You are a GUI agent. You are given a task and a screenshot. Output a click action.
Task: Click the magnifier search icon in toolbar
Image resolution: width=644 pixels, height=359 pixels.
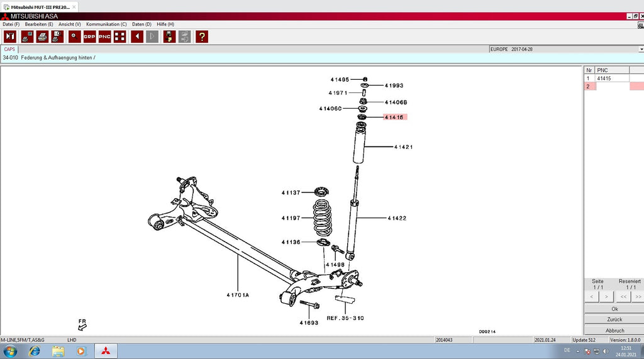pyautogui.click(x=75, y=36)
